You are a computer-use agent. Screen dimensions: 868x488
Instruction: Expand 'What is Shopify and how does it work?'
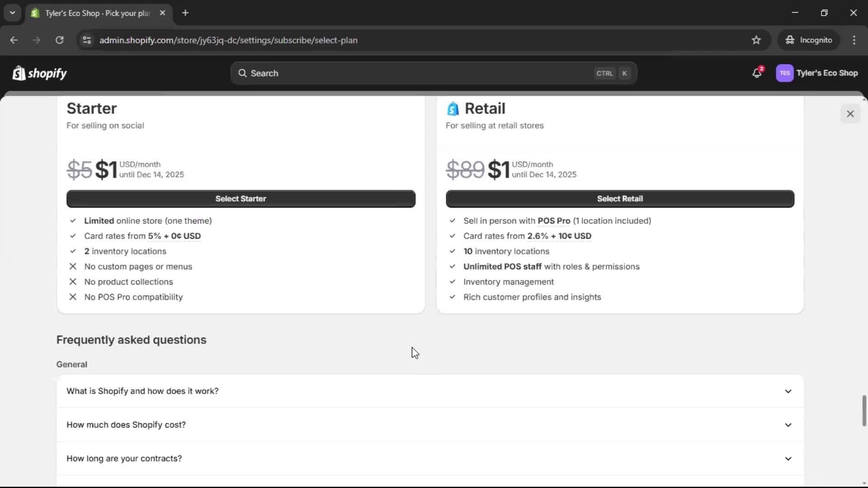430,391
